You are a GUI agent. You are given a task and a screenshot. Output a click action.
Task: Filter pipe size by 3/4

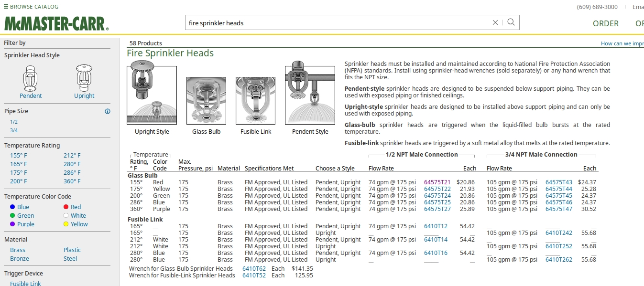click(x=14, y=130)
